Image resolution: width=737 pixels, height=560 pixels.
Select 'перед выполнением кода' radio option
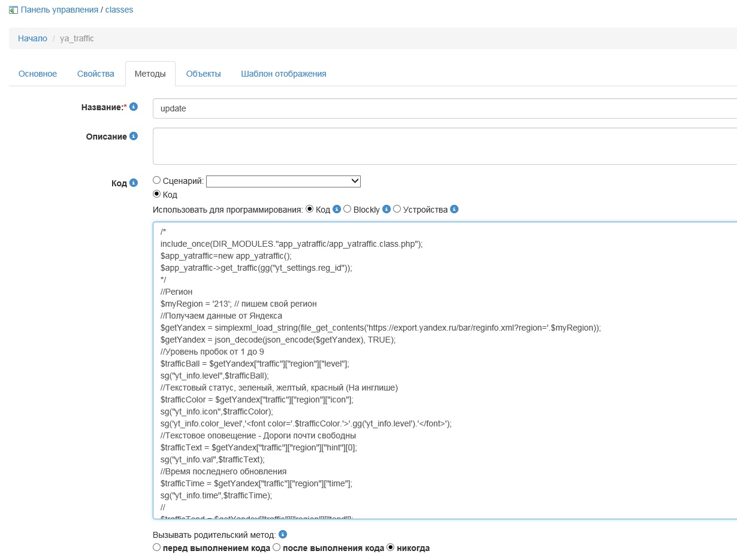tap(157, 547)
